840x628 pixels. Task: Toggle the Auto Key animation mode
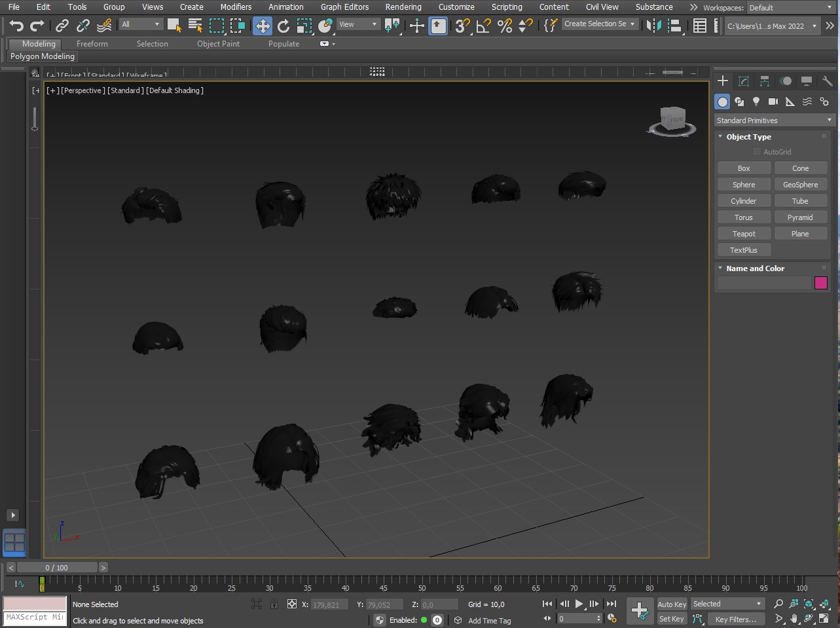[x=672, y=604]
